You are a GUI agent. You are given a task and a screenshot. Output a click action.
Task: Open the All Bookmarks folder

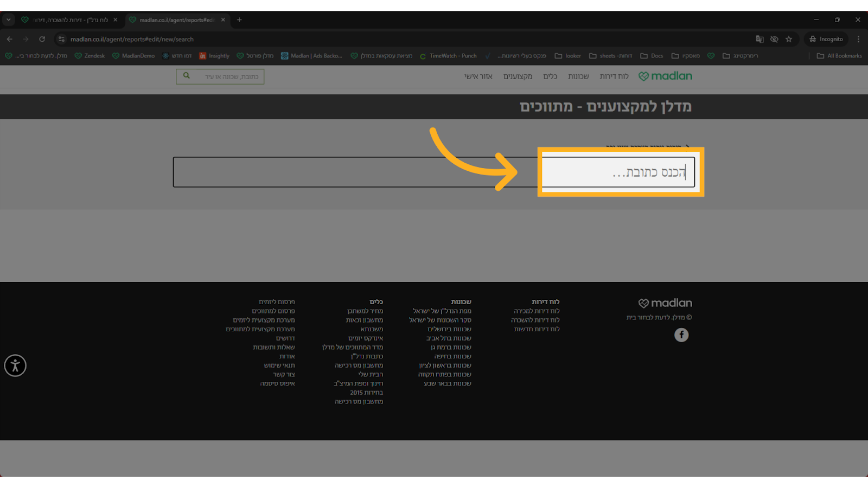pos(839,56)
